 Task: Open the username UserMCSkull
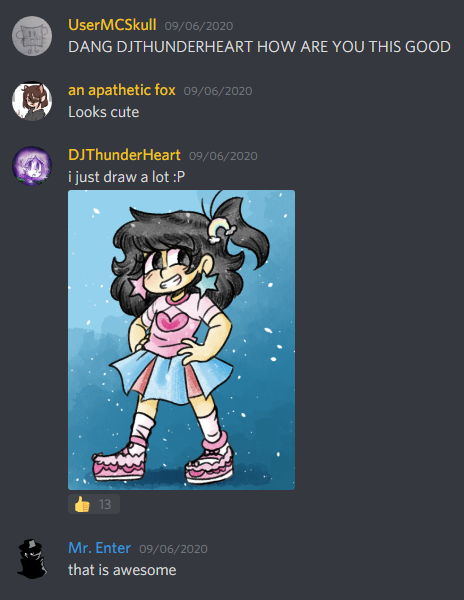(x=112, y=25)
